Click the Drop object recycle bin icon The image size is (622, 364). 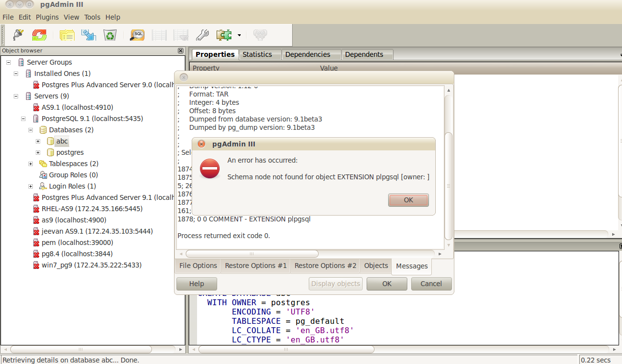click(x=110, y=35)
